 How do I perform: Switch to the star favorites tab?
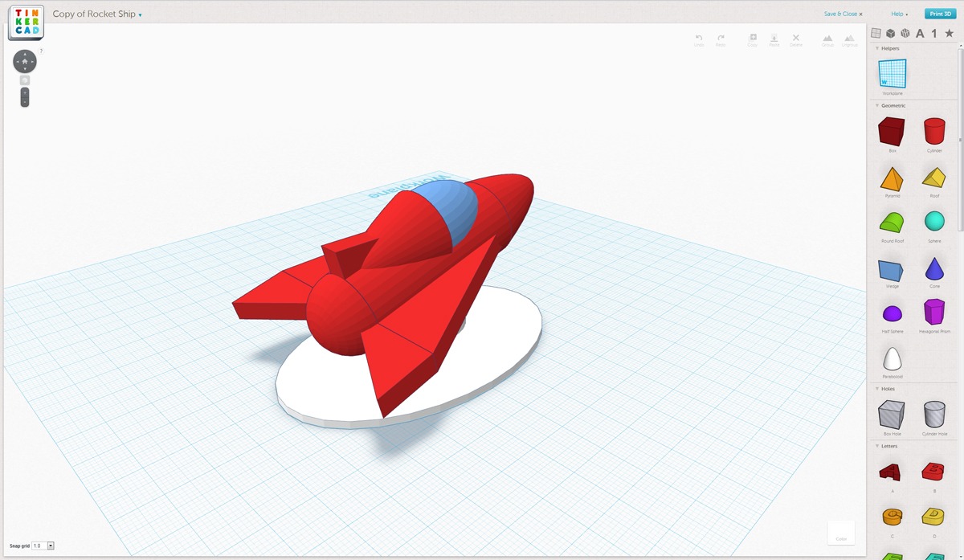[950, 33]
